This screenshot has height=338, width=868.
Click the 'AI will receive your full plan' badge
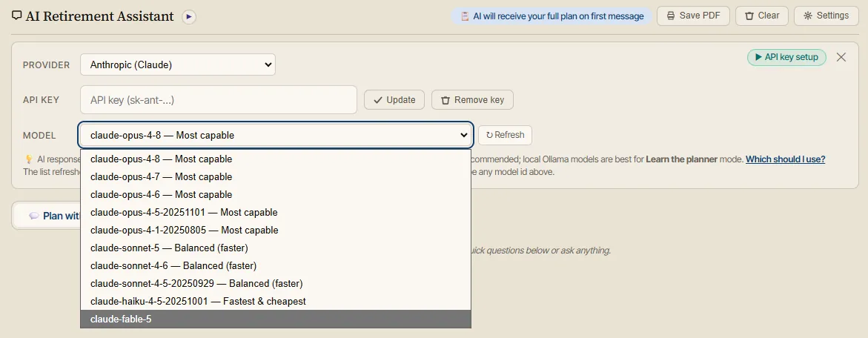click(x=551, y=16)
